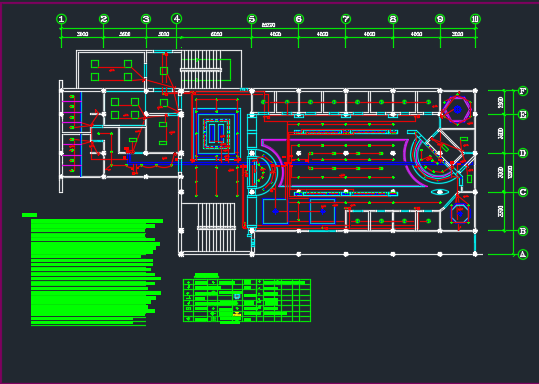The height and width of the screenshot is (384, 539).
Task: Select grid axis bubble 2
Action: point(104,19)
